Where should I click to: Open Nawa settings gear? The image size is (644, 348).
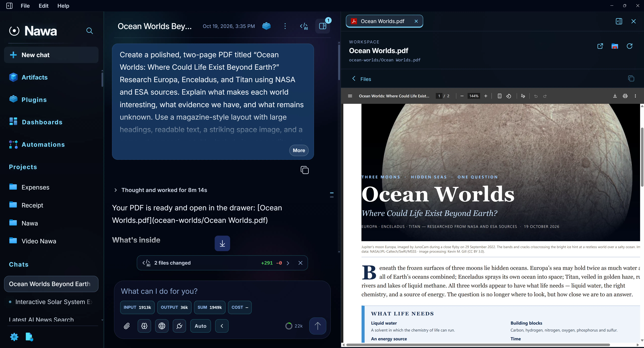14,337
